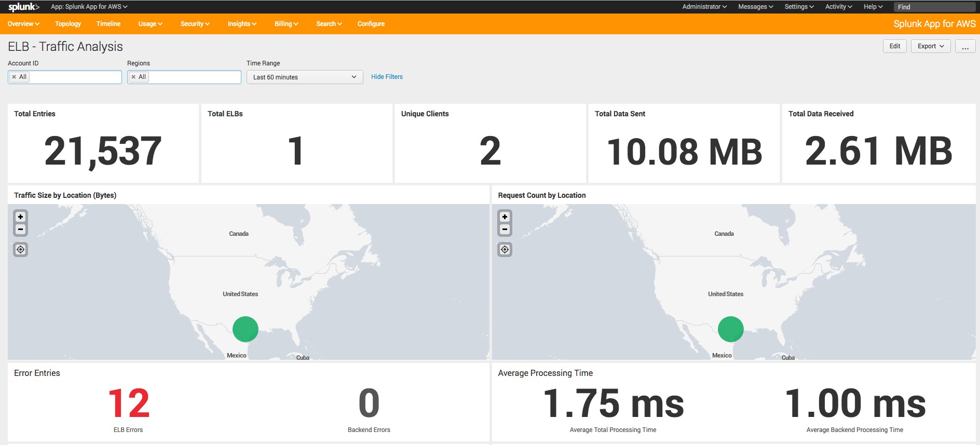The height and width of the screenshot is (445, 980).
Task: Zoom in on Request Count map
Action: pyautogui.click(x=505, y=217)
